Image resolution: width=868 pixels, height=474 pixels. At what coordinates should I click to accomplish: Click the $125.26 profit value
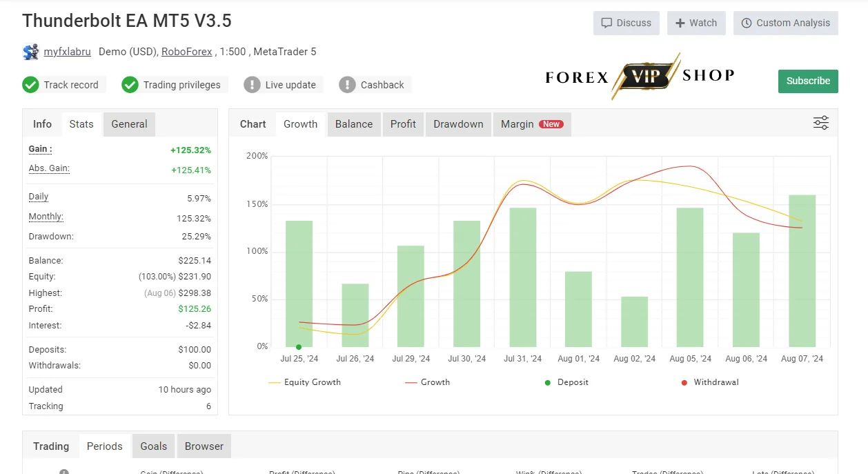point(195,309)
